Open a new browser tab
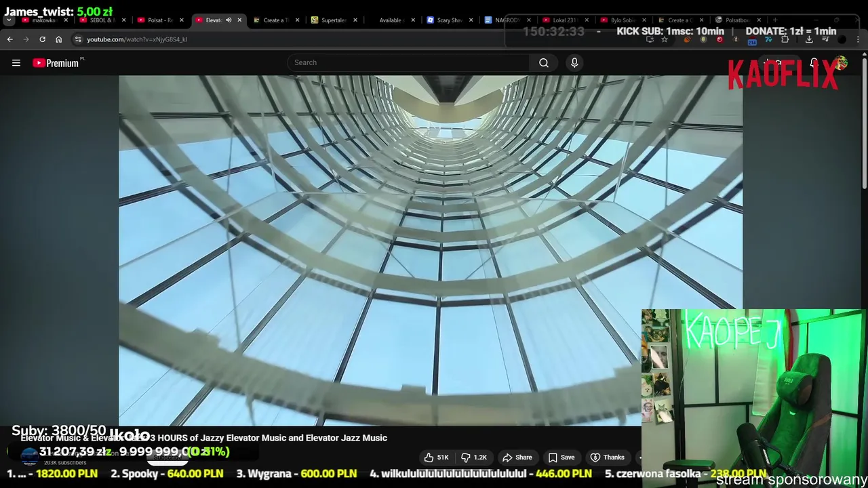Screen dimensions: 868x488 click(x=775, y=20)
